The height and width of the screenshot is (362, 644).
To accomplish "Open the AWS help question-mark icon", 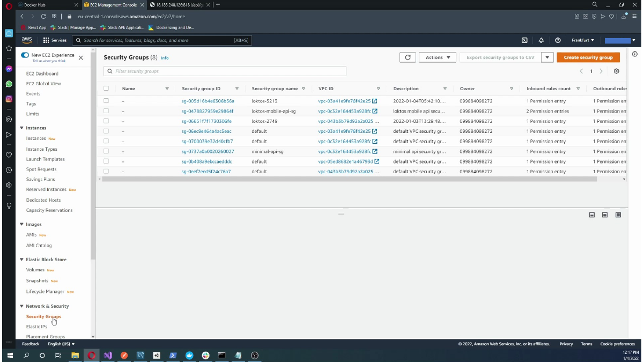I will pos(558,40).
